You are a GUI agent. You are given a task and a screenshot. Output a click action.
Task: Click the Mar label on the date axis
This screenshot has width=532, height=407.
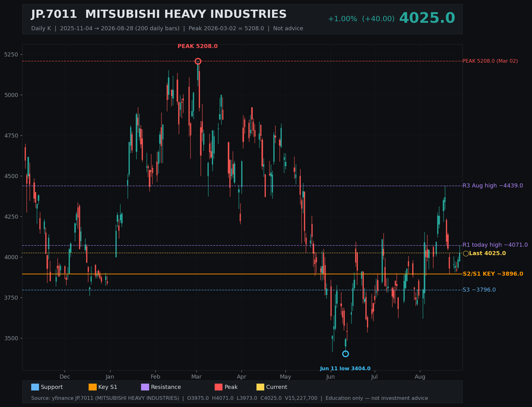click(x=196, y=377)
